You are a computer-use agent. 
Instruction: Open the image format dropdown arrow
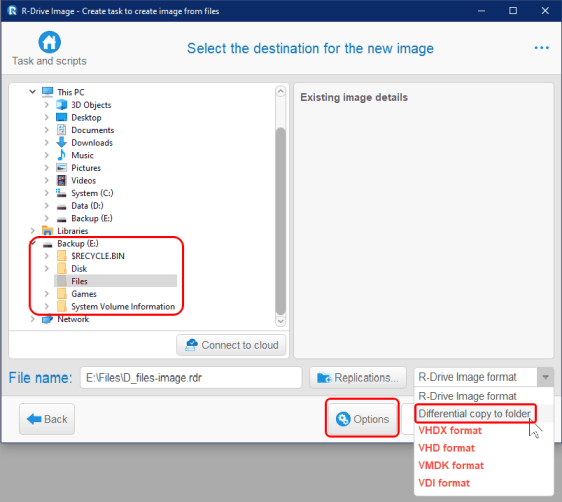pyautogui.click(x=546, y=377)
